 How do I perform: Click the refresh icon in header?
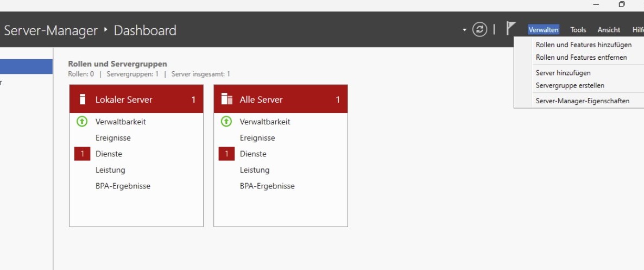point(479,29)
